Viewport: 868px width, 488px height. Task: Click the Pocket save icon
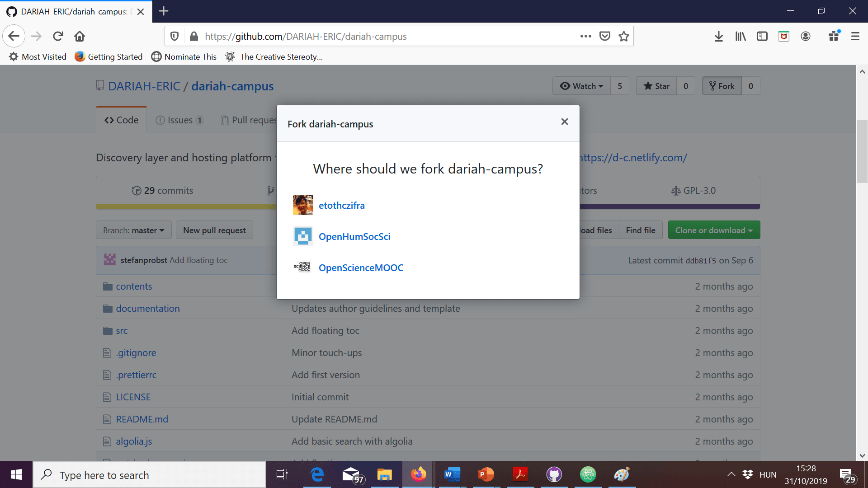coord(604,36)
